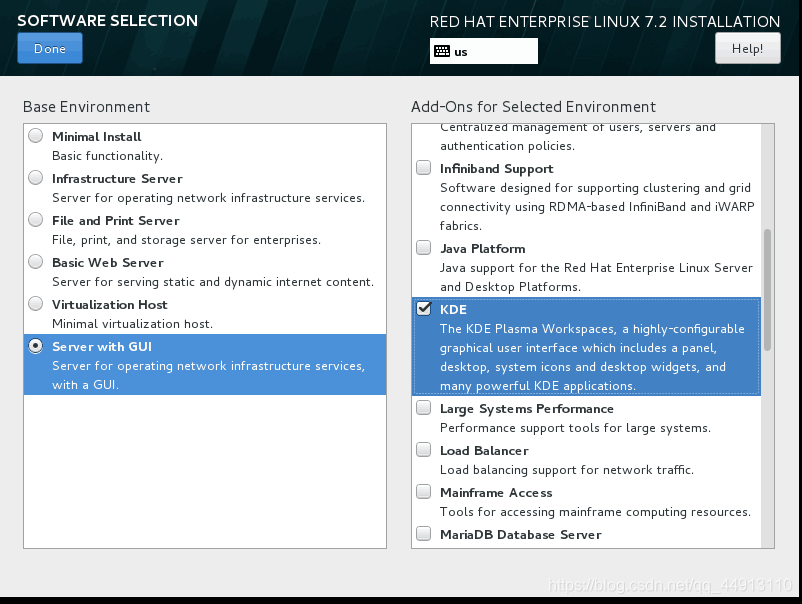Enable Large Systems Performance checkbox
This screenshot has height=604, width=802.
[424, 408]
